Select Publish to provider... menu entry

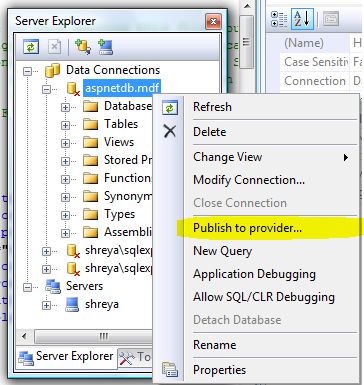click(257, 228)
